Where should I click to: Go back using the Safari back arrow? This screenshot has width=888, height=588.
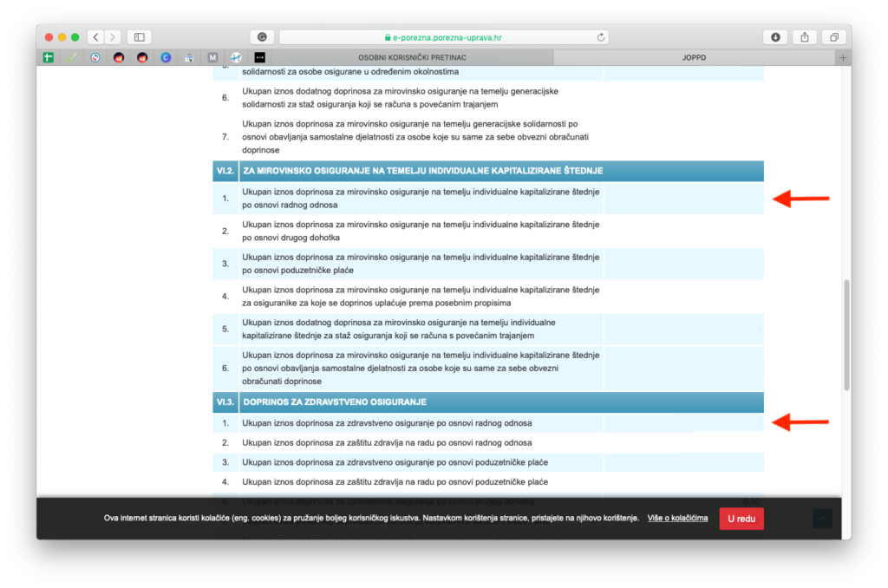tap(95, 37)
